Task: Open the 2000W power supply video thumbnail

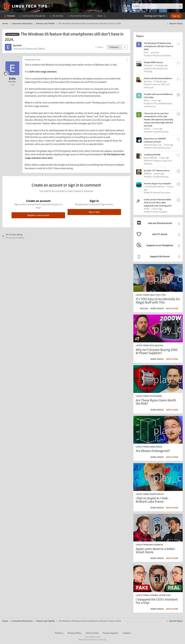Action: 158,328
